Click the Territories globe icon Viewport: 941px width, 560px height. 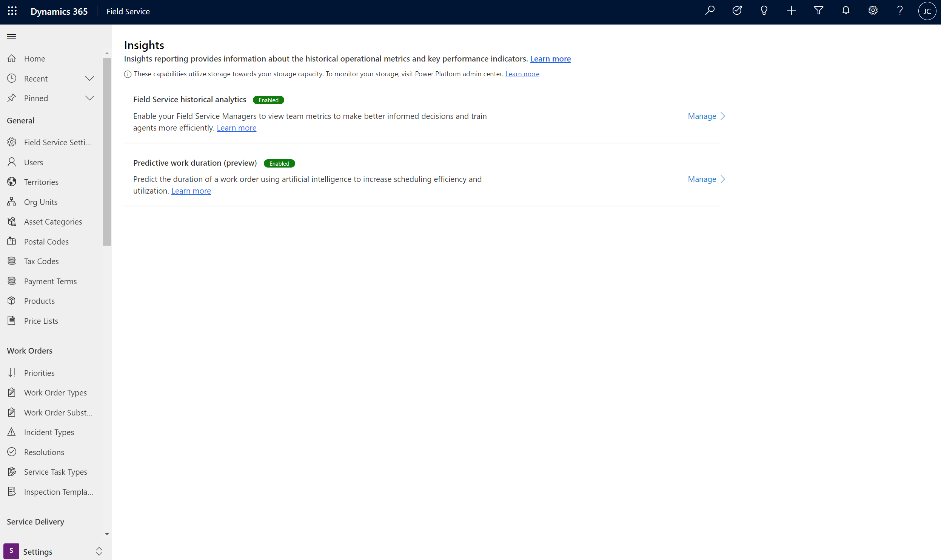point(12,182)
